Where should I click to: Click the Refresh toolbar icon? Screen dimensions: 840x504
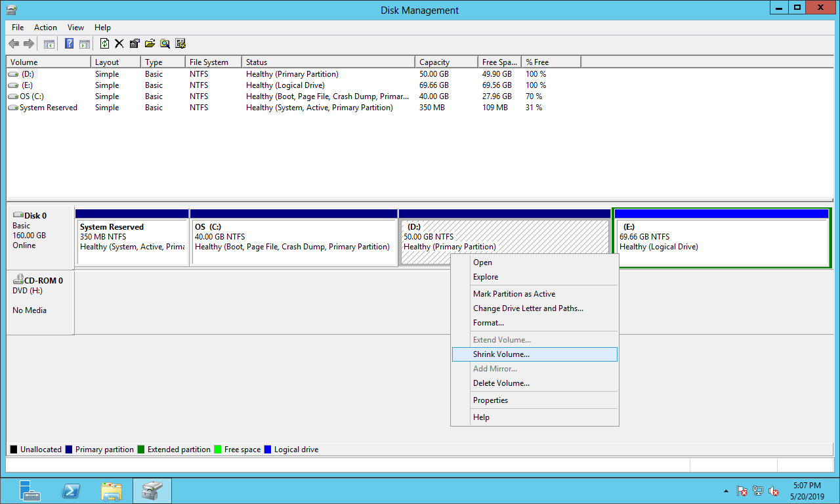104,44
